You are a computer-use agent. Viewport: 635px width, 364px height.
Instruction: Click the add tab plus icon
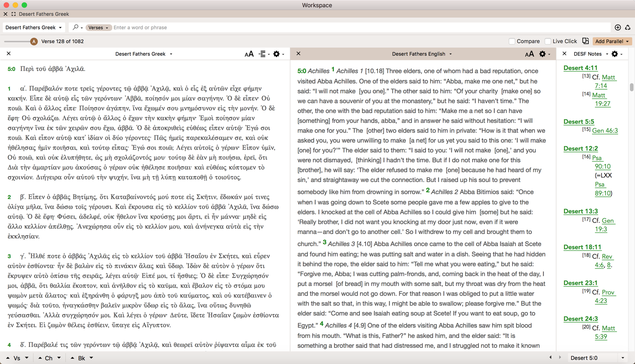point(617,28)
